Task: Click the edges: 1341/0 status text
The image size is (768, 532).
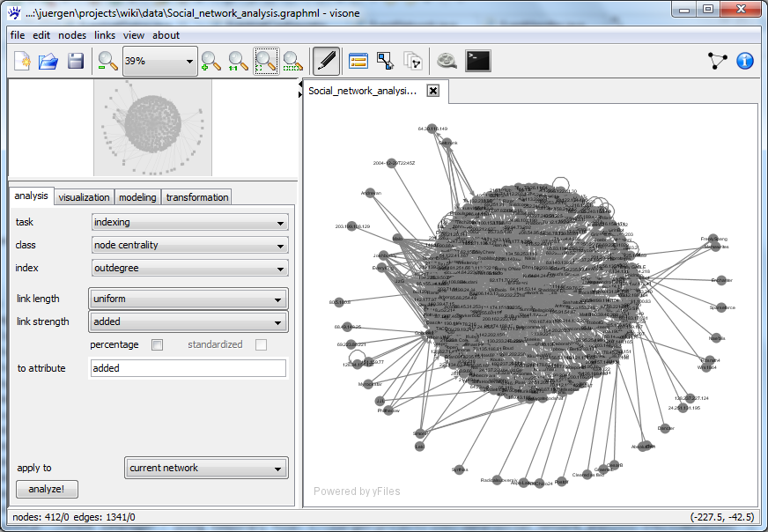Action: pyautogui.click(x=104, y=517)
